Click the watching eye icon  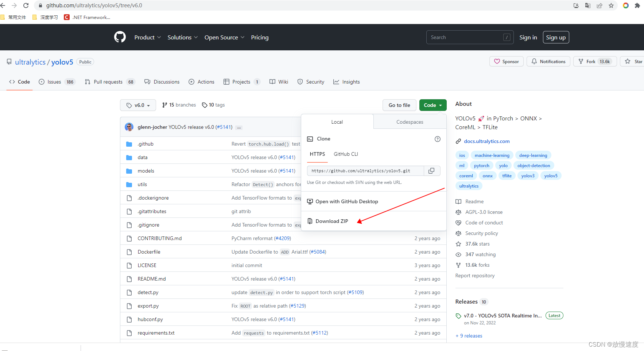tap(458, 255)
